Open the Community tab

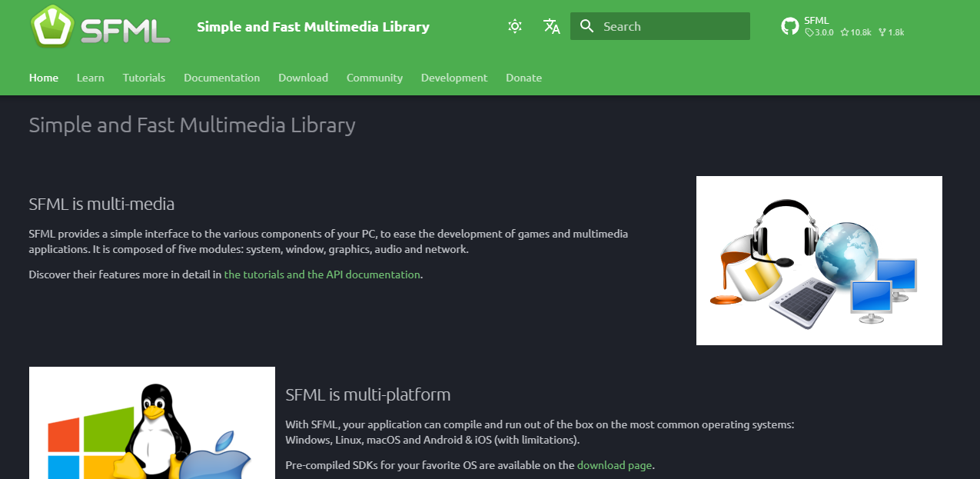374,78
